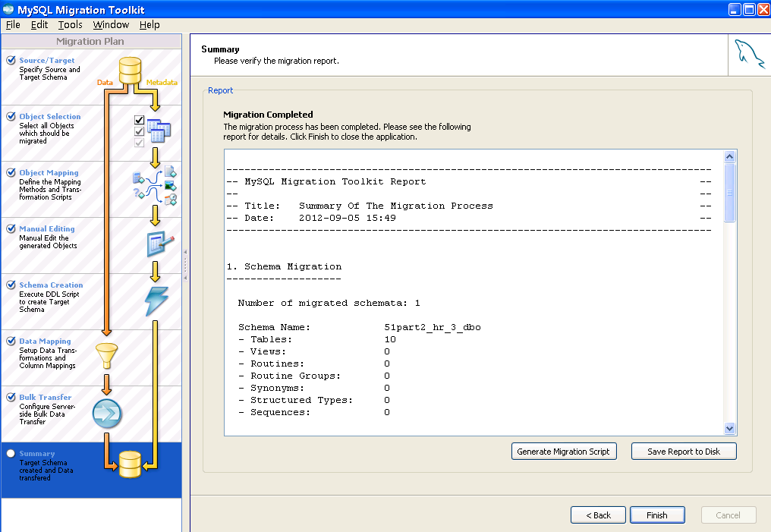
Task: Click the Schema Creation step checkmark
Action: tap(11, 285)
